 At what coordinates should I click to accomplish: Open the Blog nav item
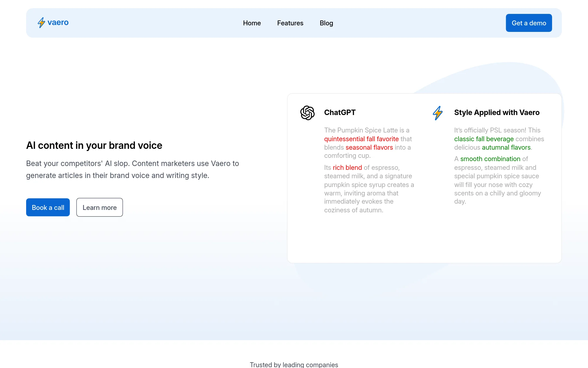click(x=326, y=23)
